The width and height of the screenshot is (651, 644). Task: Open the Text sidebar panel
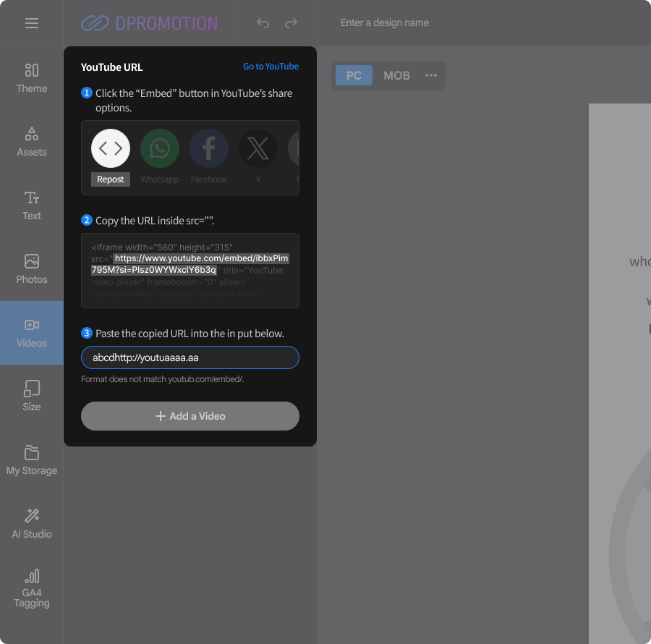point(32,205)
